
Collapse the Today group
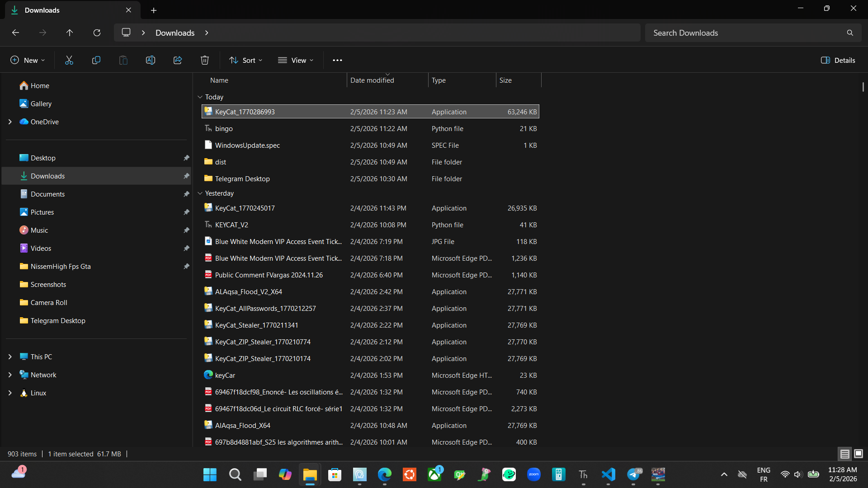tap(200, 97)
